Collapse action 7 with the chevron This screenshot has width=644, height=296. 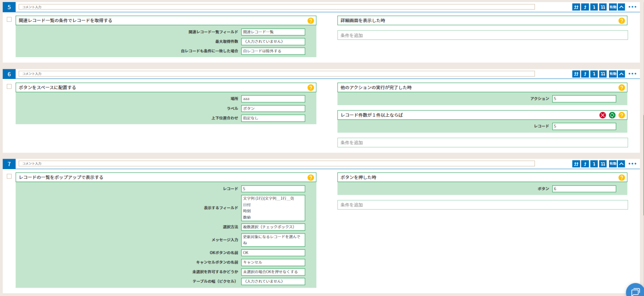click(x=621, y=164)
